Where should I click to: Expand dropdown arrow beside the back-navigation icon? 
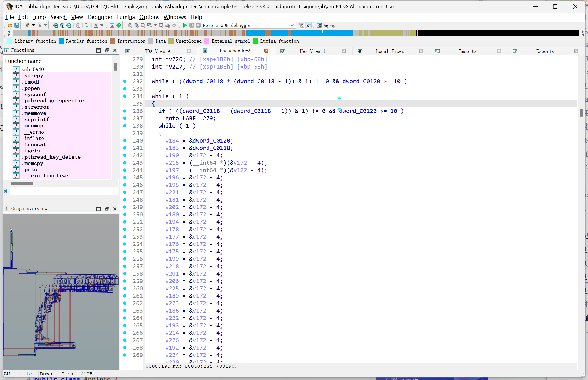coord(34,26)
